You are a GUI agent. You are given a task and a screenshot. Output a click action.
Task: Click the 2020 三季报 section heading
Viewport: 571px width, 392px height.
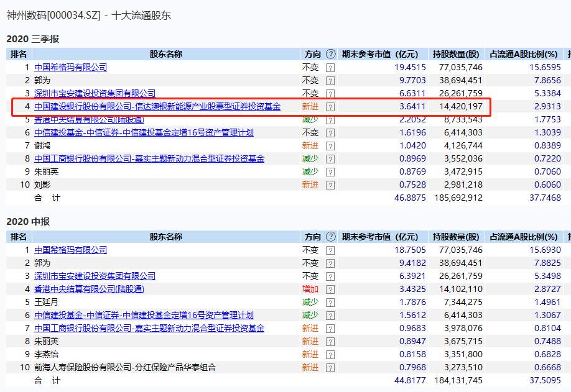[x=33, y=39]
